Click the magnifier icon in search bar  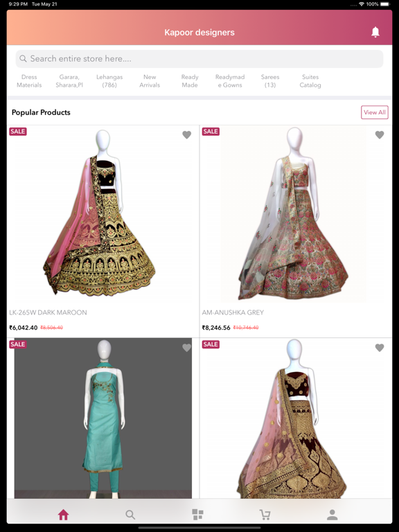(x=23, y=59)
